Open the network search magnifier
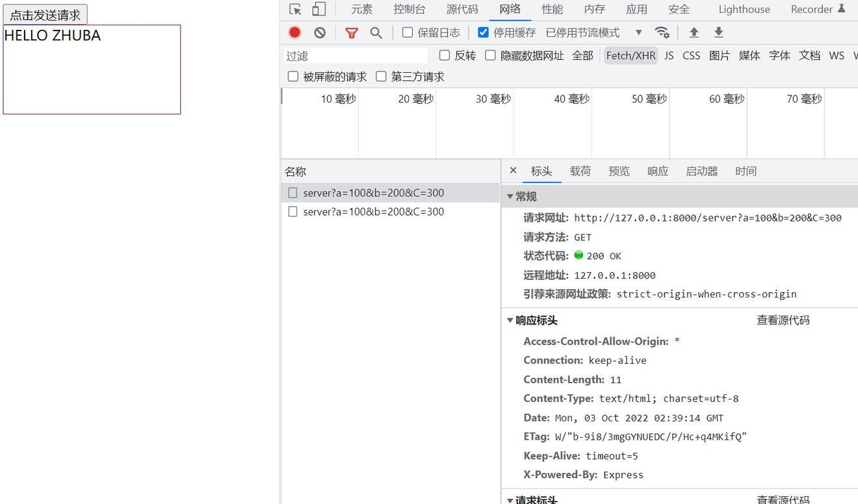Screen dimensions: 858x504 click(x=376, y=32)
